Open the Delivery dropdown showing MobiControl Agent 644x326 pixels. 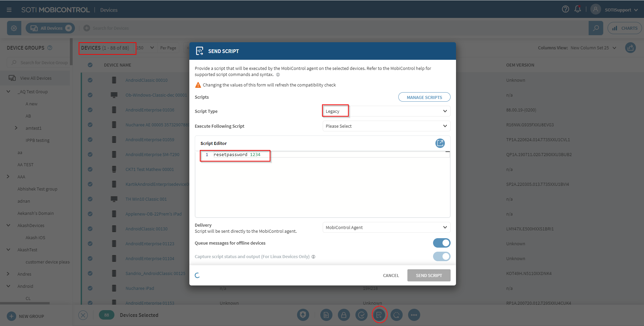coord(386,227)
